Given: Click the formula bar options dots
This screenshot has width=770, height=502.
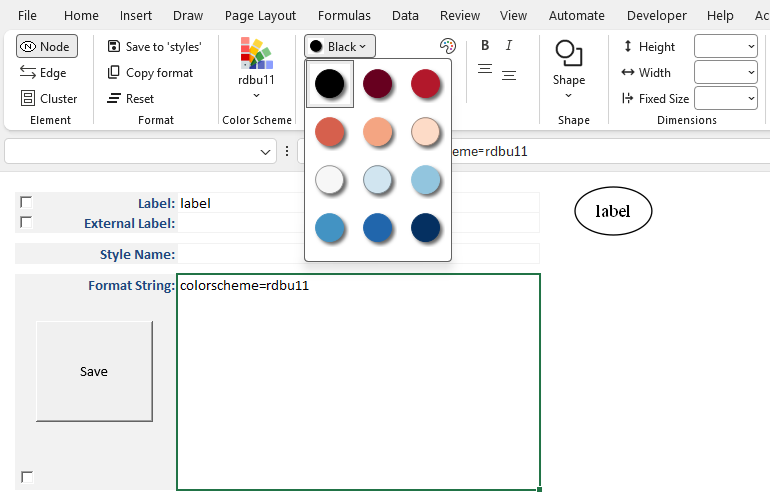Looking at the screenshot, I should [x=287, y=151].
